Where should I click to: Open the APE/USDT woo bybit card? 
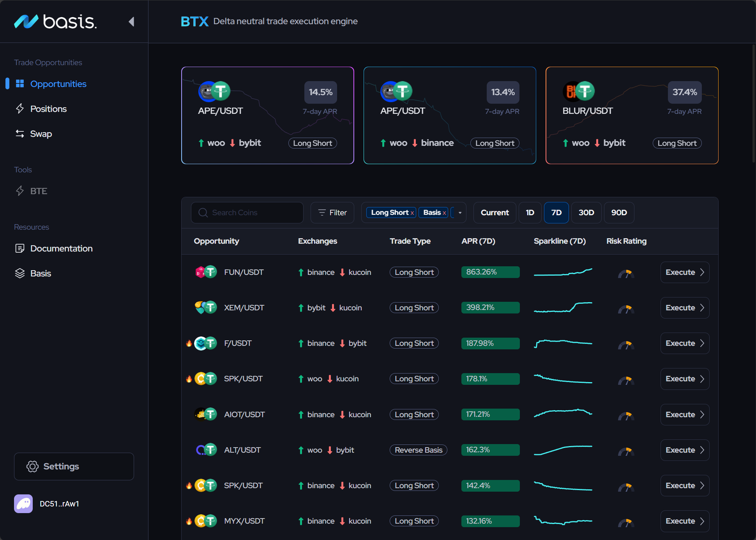pyautogui.click(x=268, y=115)
